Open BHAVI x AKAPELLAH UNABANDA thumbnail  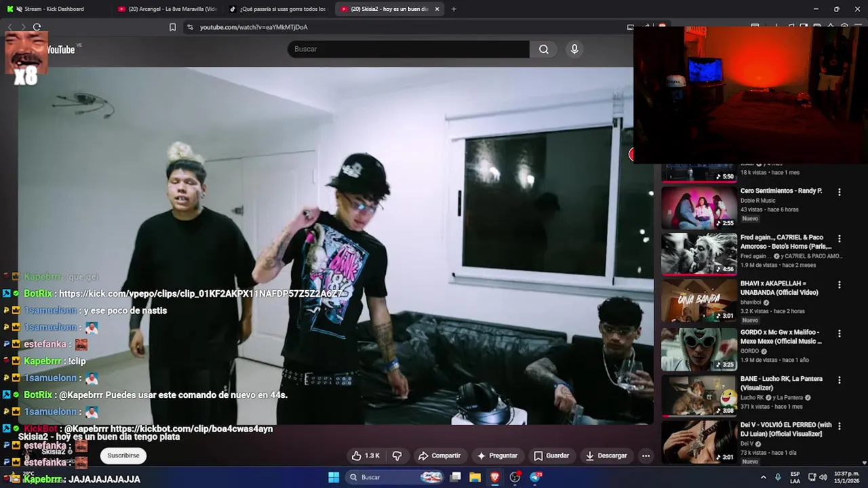click(x=699, y=301)
